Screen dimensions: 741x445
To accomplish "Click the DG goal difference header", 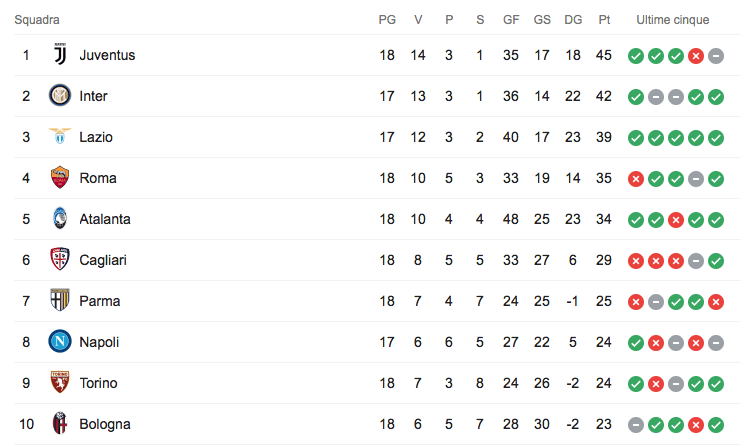I will (573, 20).
